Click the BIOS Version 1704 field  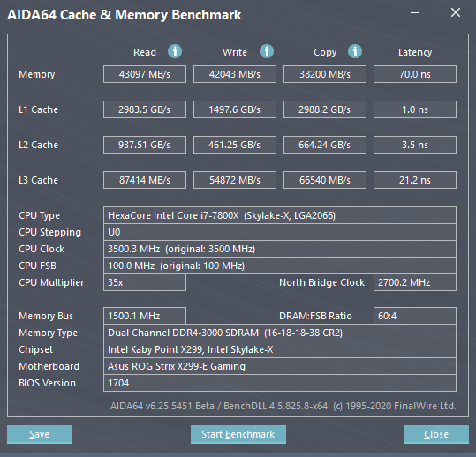[280, 383]
